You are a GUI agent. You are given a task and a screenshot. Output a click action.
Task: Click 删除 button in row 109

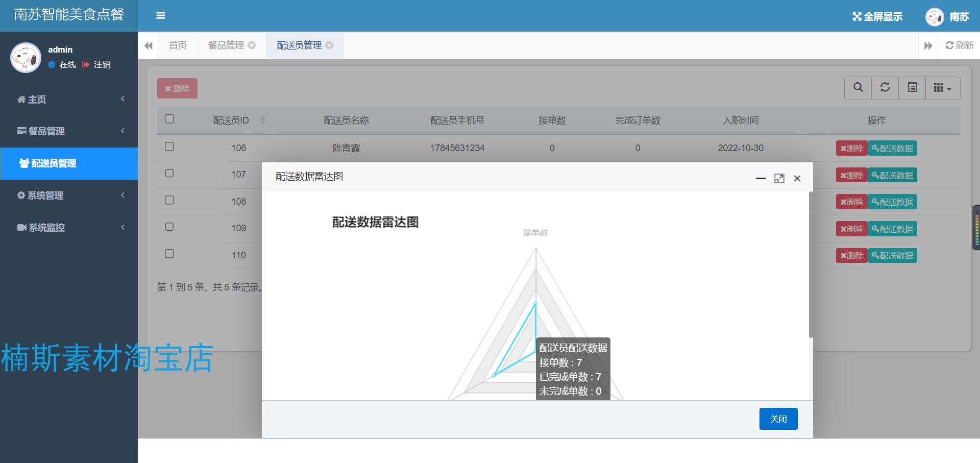pyautogui.click(x=851, y=229)
